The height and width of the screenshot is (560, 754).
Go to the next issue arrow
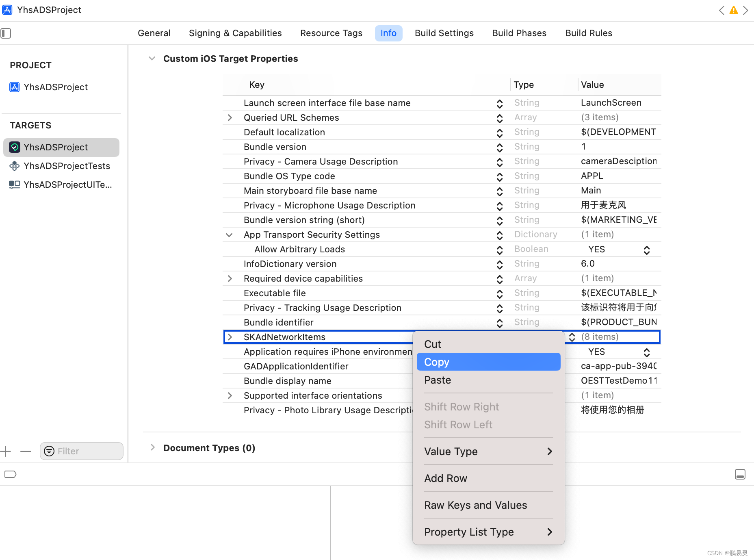745,10
